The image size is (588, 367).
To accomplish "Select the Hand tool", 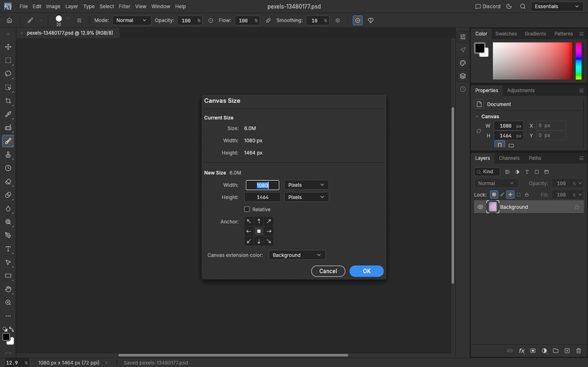I will [x=8, y=289].
